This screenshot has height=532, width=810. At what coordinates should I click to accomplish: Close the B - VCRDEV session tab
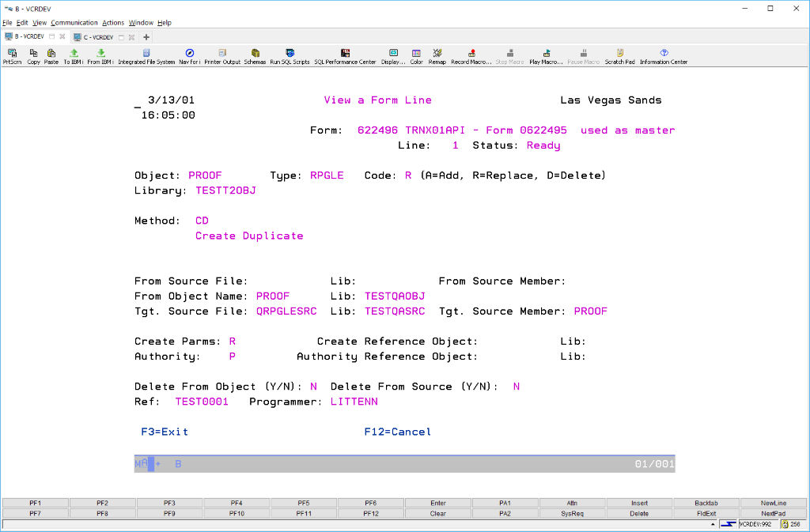point(62,36)
